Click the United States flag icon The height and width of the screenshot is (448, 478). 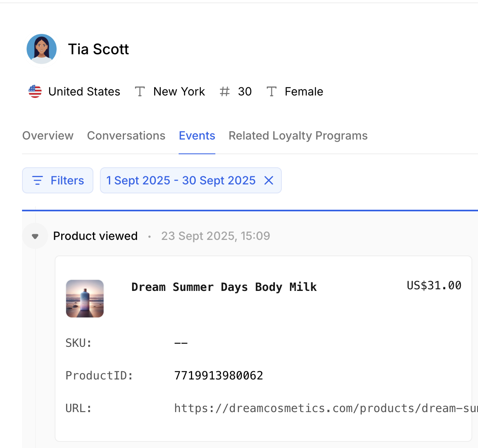point(35,91)
